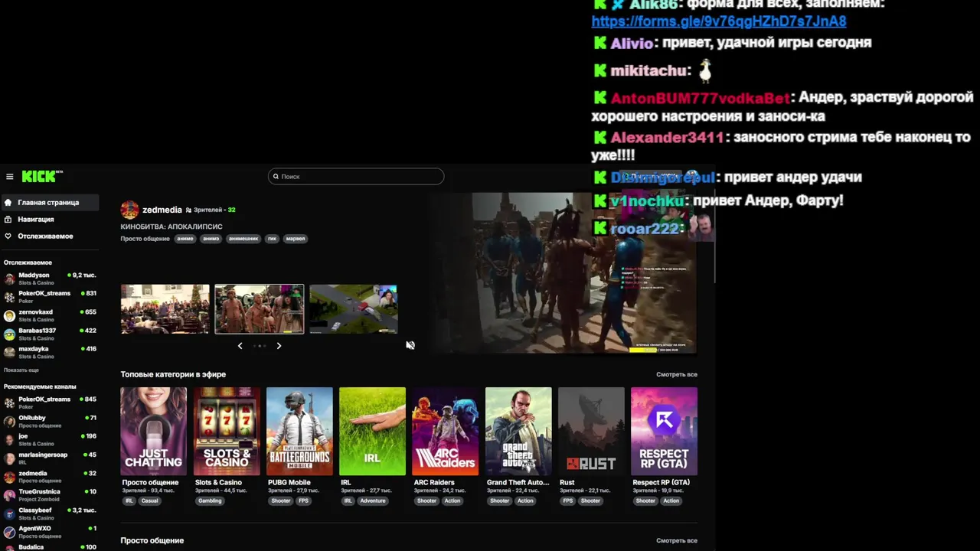This screenshot has width=980, height=551.
Task: Select the марвел tag
Action: coord(296,239)
